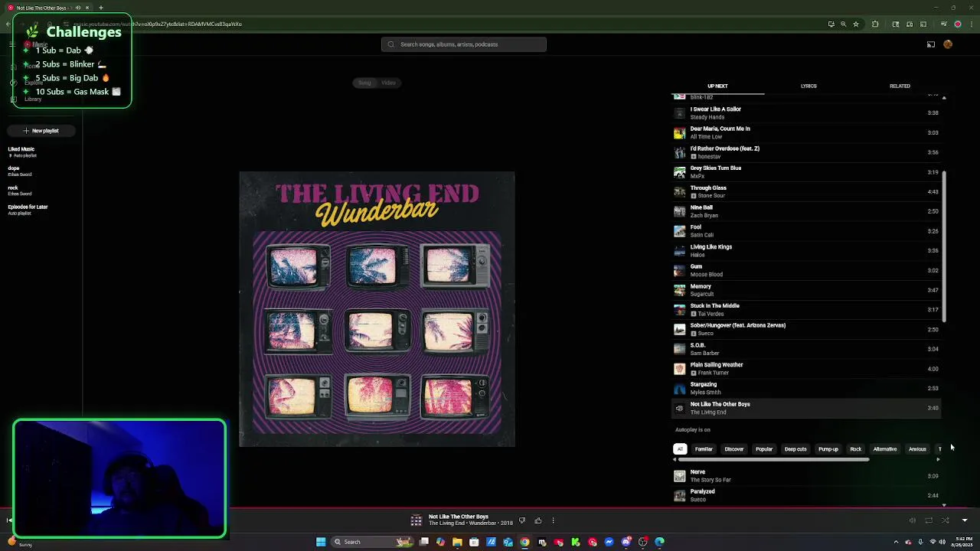The width and height of the screenshot is (980, 551).
Task: Play Sober/Hungover by Sueco
Action: point(806,329)
